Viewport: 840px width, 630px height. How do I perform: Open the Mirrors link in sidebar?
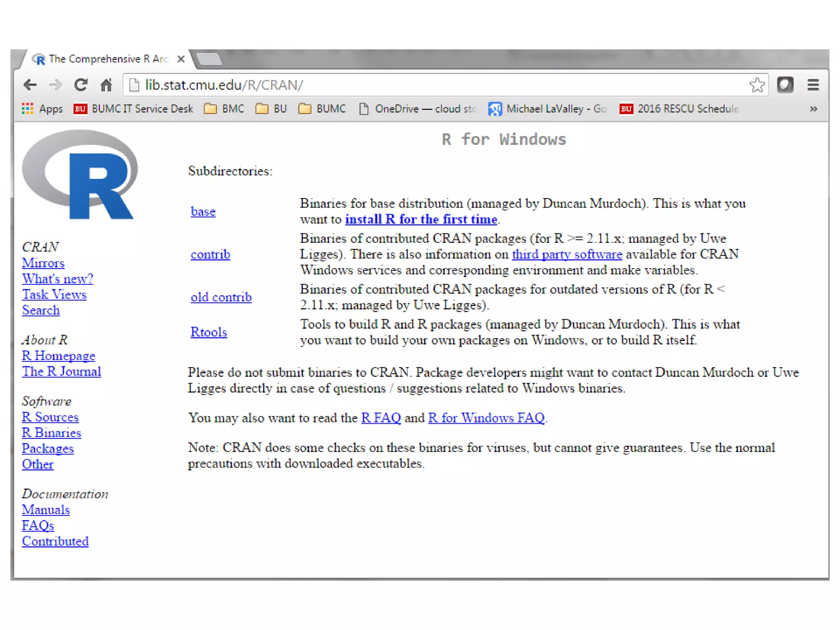[43, 263]
